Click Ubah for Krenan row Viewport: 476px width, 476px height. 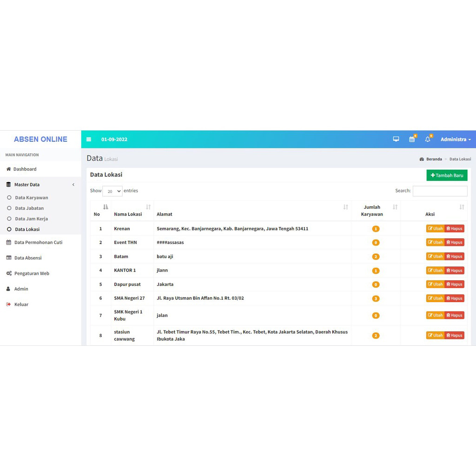435,229
